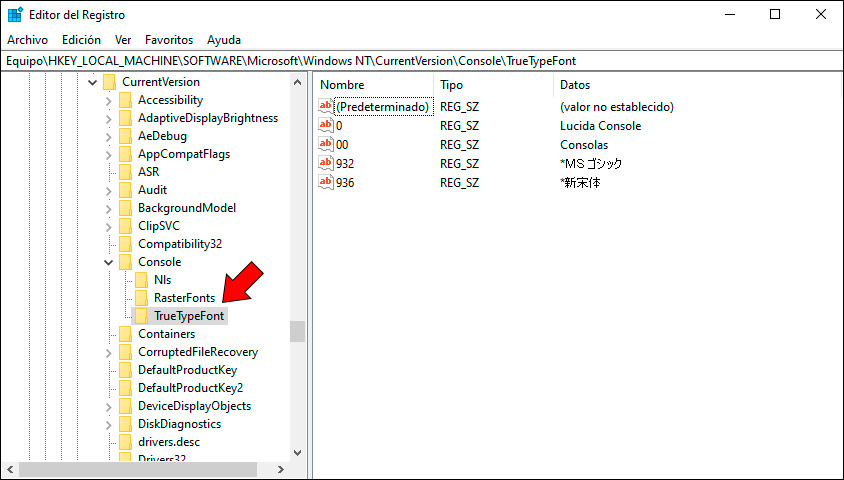Select the BackgroundModel folder icon
Viewport: 844px width, 480px height.
[x=125, y=208]
